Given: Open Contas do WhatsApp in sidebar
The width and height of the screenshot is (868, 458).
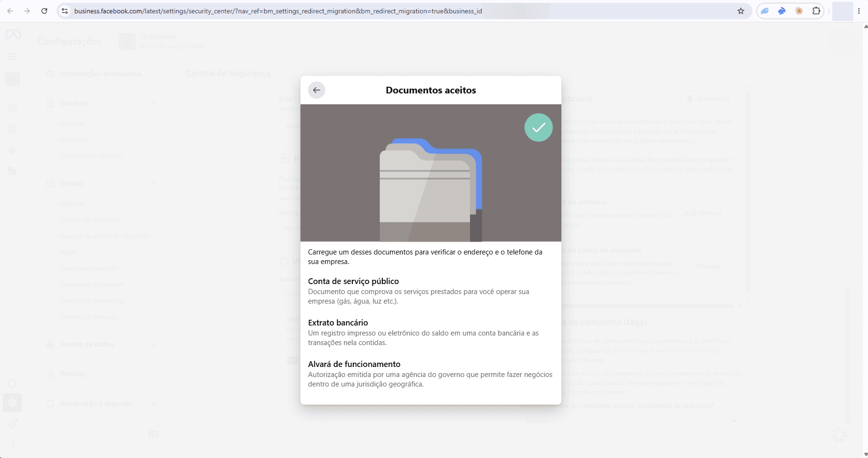Looking at the screenshot, I should [92, 301].
